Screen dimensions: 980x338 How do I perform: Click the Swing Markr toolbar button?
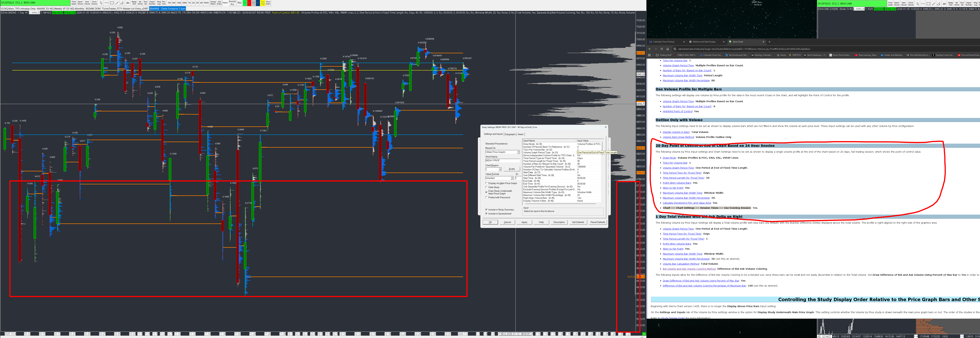click(x=213, y=3)
